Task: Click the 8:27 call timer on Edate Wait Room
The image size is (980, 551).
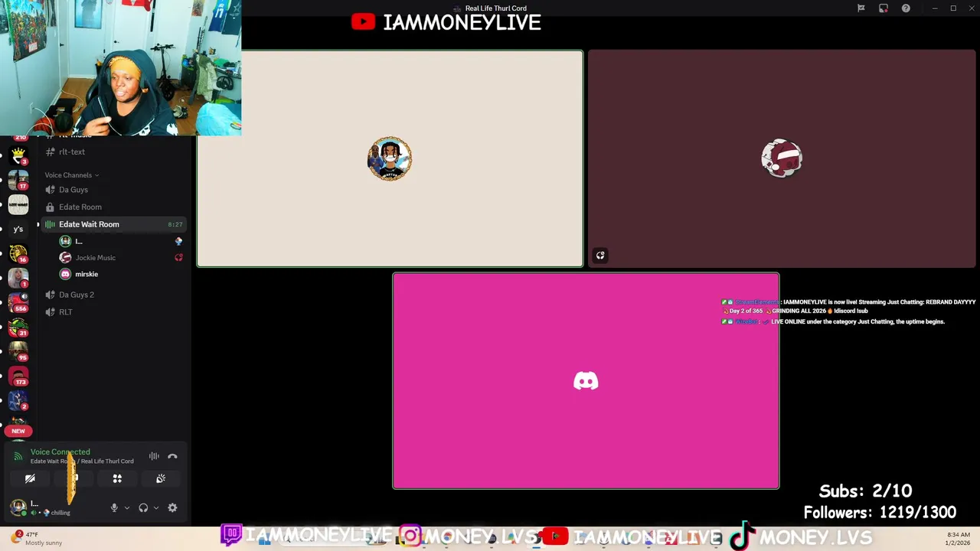Action: coord(175,224)
